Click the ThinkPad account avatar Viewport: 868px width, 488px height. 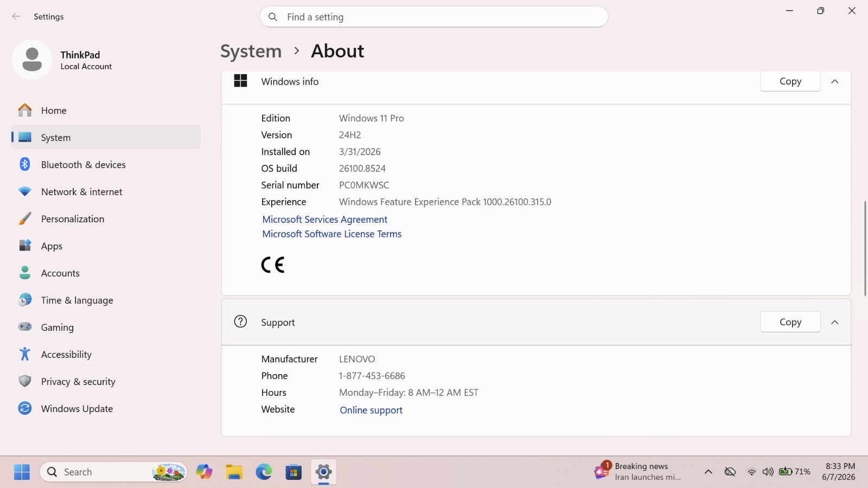[x=32, y=60]
